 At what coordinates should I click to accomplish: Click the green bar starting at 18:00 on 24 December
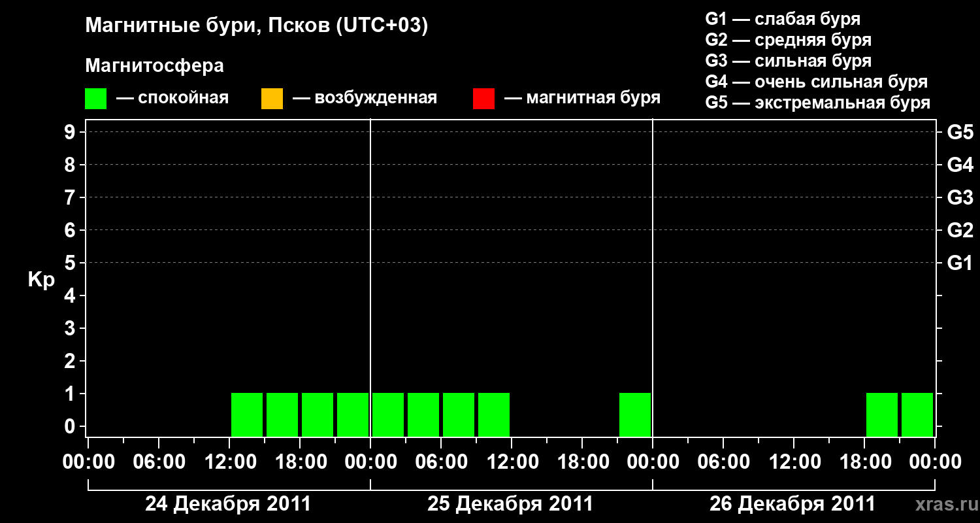[318, 414]
